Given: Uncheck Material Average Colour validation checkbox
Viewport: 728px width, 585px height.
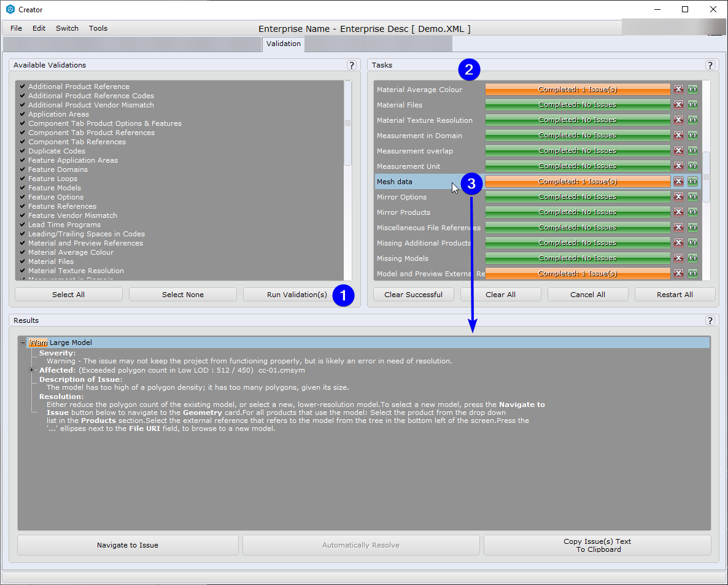Looking at the screenshot, I should (22, 252).
